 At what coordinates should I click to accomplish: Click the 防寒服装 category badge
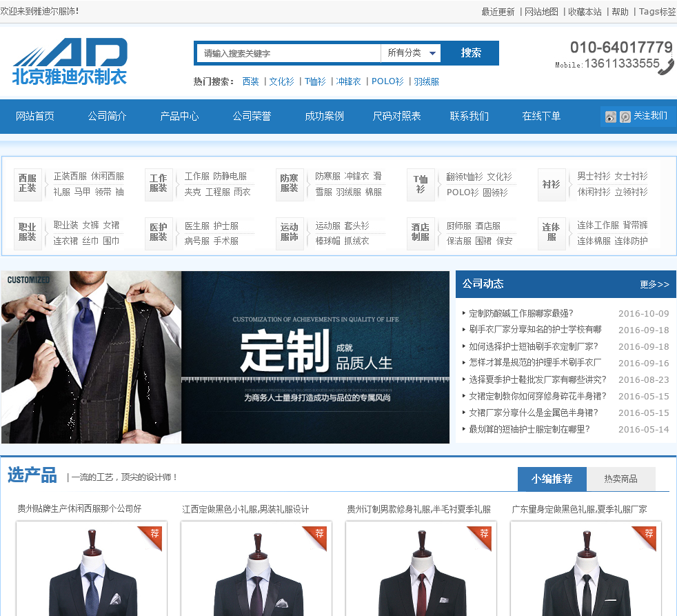pyautogui.click(x=290, y=184)
